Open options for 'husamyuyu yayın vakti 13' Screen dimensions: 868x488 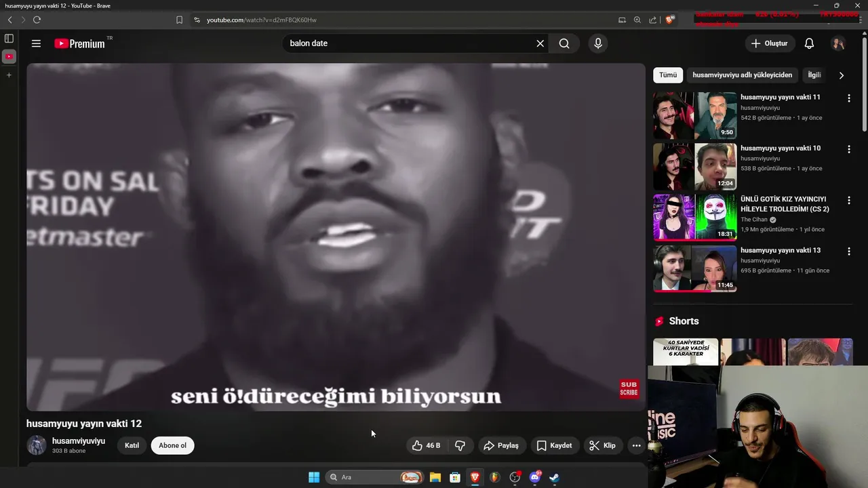tap(848, 251)
